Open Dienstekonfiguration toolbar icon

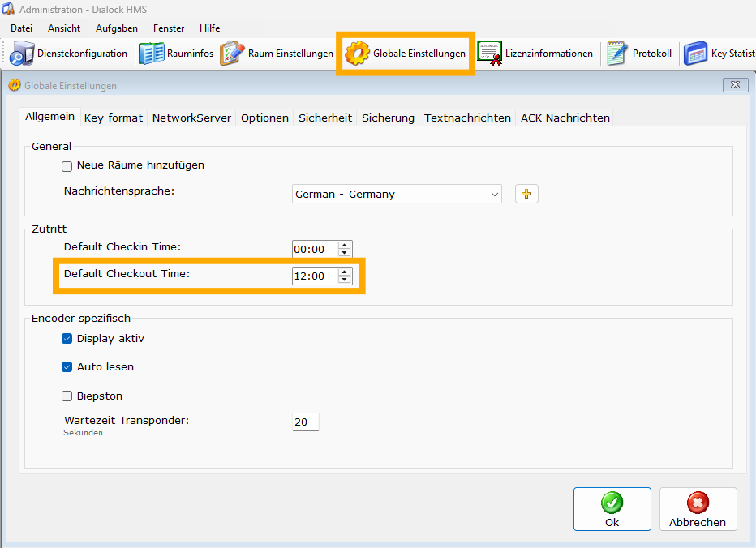[22, 54]
